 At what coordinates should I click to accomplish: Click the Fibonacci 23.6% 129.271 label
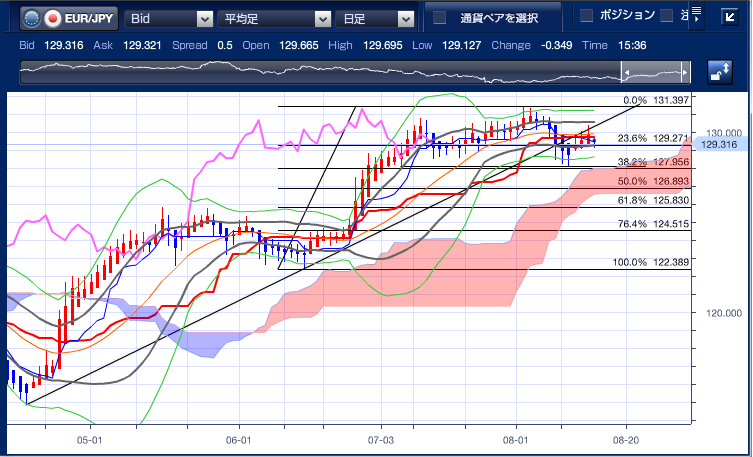[x=653, y=138]
